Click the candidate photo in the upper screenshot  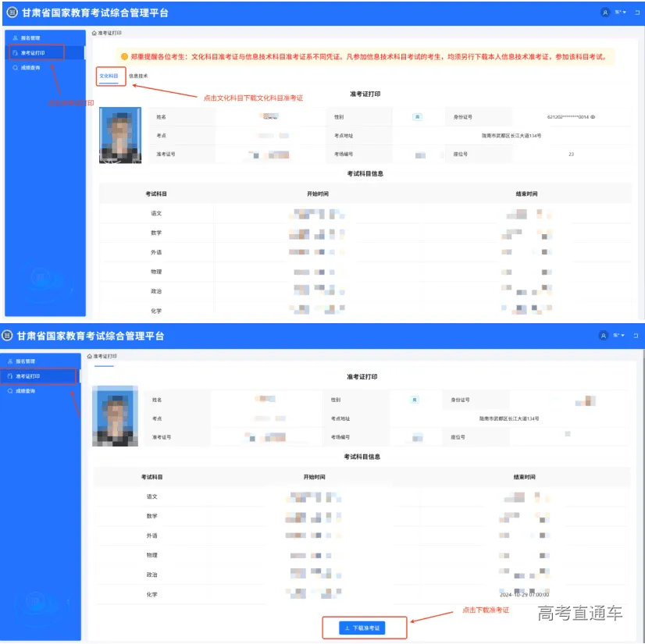[120, 135]
